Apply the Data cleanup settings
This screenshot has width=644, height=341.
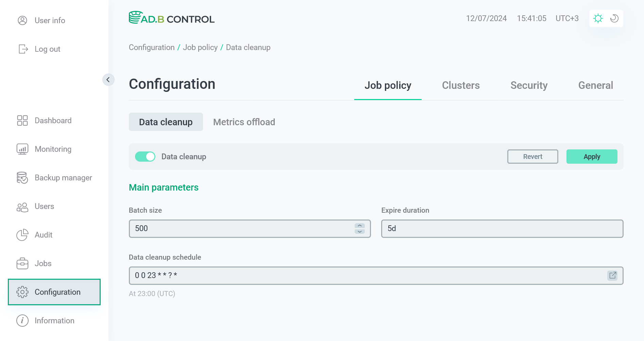click(x=592, y=157)
